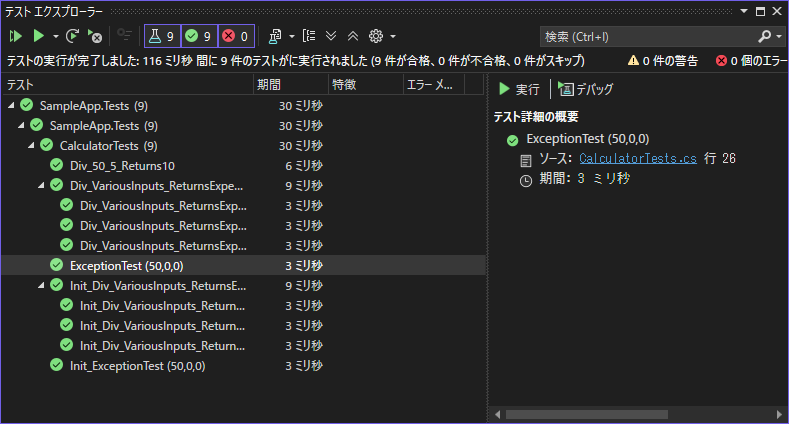789x424 pixels.
Task: Collapse Div_VariousInputs_ReturnsExpe... group
Action: pyautogui.click(x=41, y=186)
